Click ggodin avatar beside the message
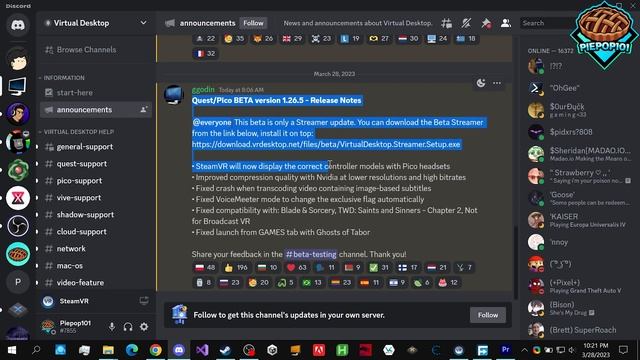Viewport: 640px width, 360px height. [x=174, y=95]
